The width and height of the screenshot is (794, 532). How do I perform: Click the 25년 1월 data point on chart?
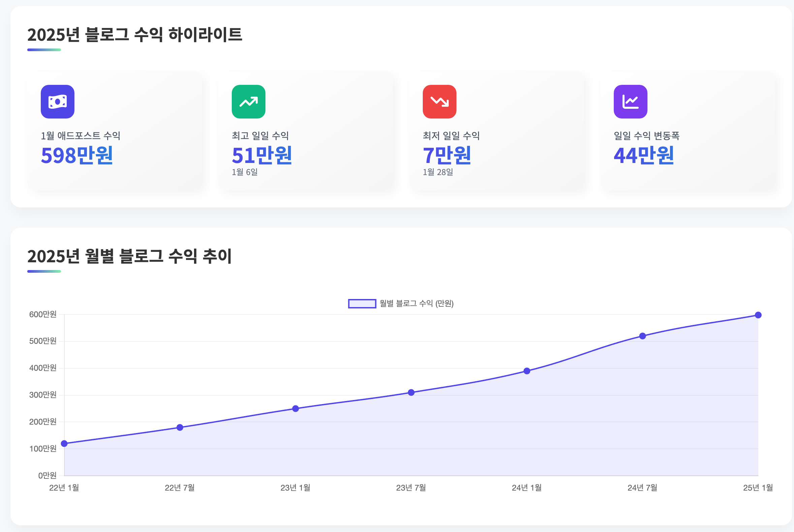pos(758,315)
